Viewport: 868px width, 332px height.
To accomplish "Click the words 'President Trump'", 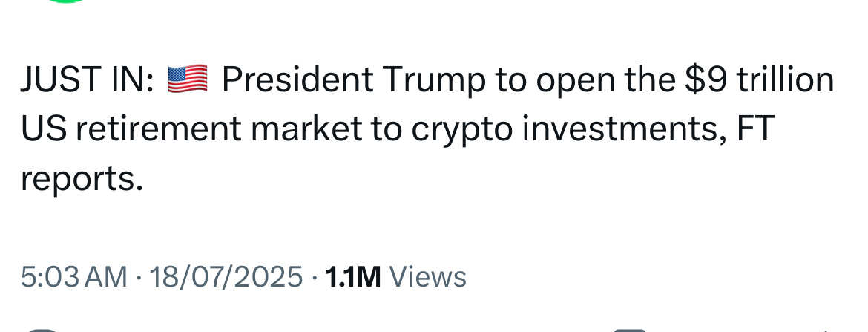I will 352,80.
